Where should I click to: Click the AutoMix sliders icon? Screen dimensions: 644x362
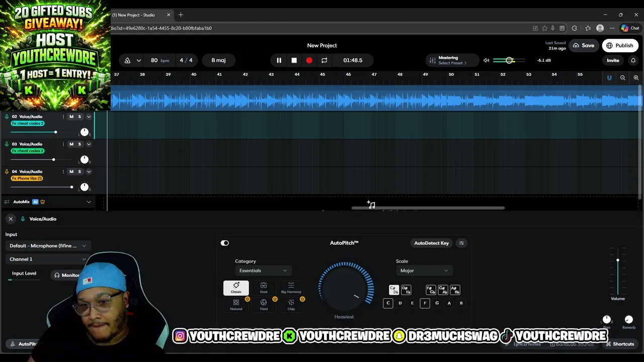[x=7, y=202]
